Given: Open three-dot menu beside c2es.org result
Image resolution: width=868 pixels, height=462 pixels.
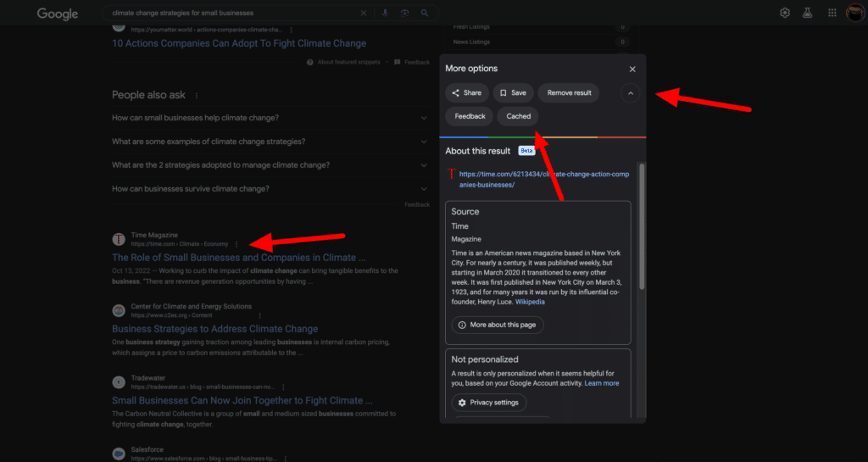Looking at the screenshot, I should (x=259, y=315).
